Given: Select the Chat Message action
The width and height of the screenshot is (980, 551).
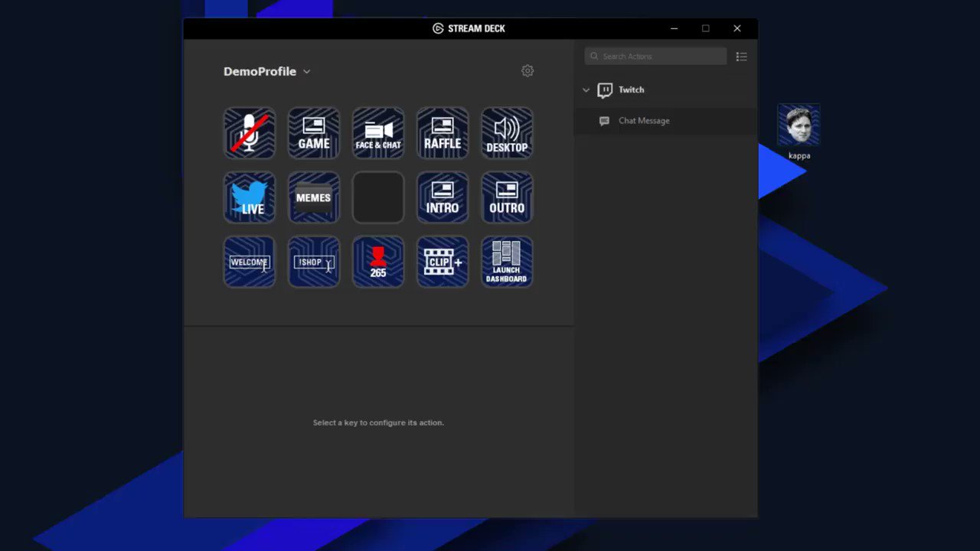Looking at the screenshot, I should tap(665, 121).
